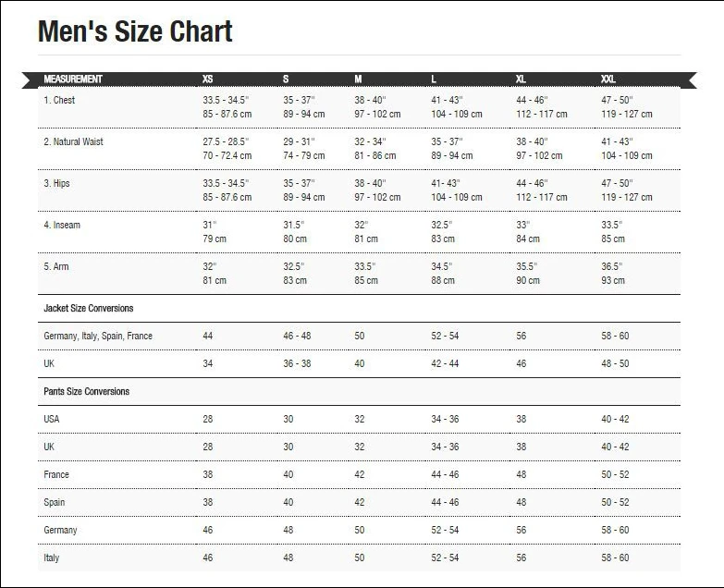Screen dimensions: 724x588
Task: Select the XL size column header
Action: pos(522,79)
